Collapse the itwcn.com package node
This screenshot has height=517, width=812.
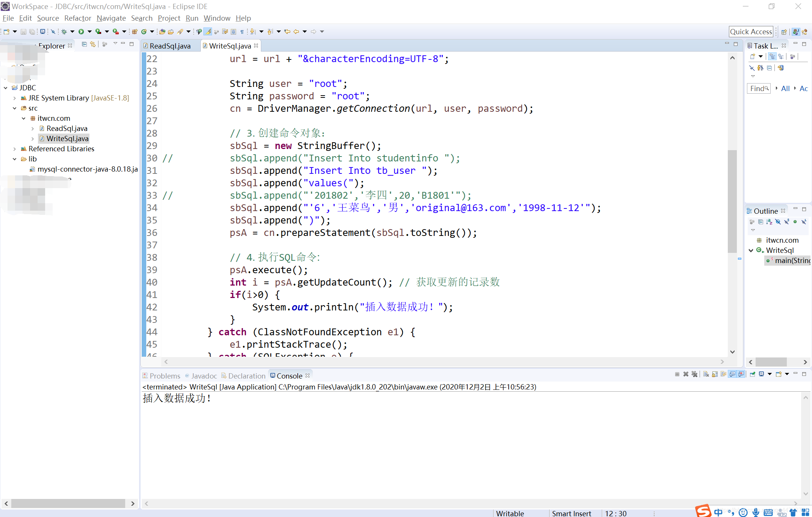coord(24,118)
